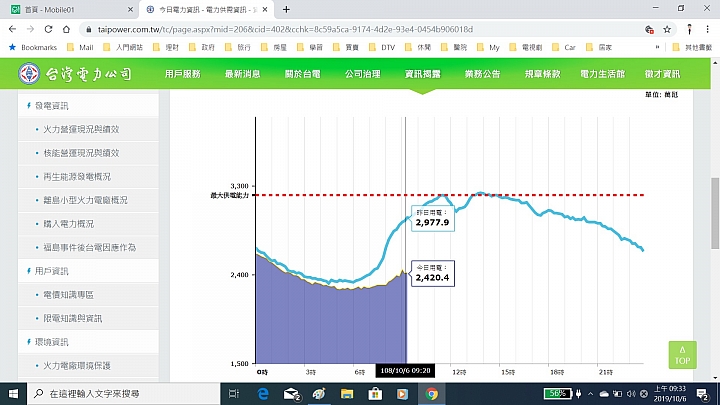Close the 今日電力資訊 tab
This screenshot has height=405, width=720.
pyautogui.click(x=265, y=9)
